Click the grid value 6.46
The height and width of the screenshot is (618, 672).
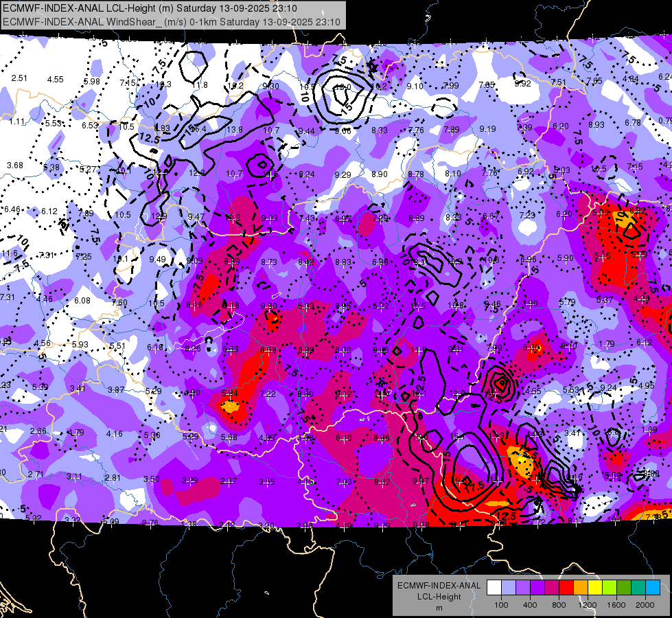point(12,209)
